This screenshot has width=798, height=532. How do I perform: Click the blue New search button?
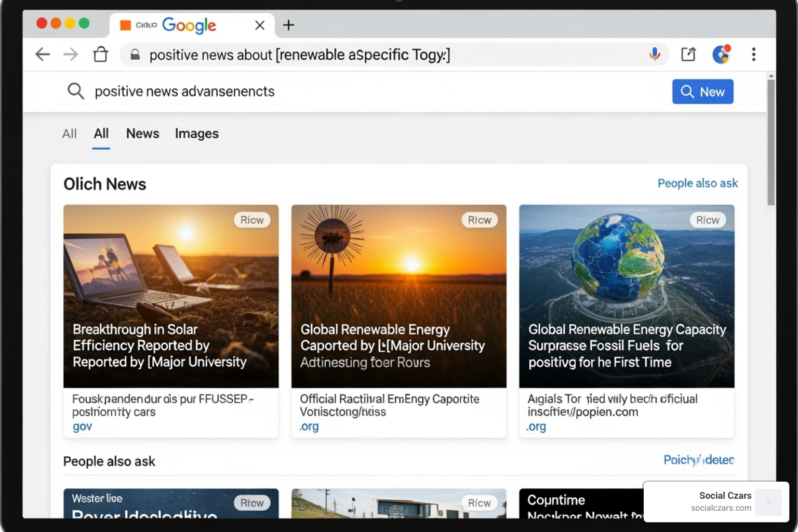point(702,91)
